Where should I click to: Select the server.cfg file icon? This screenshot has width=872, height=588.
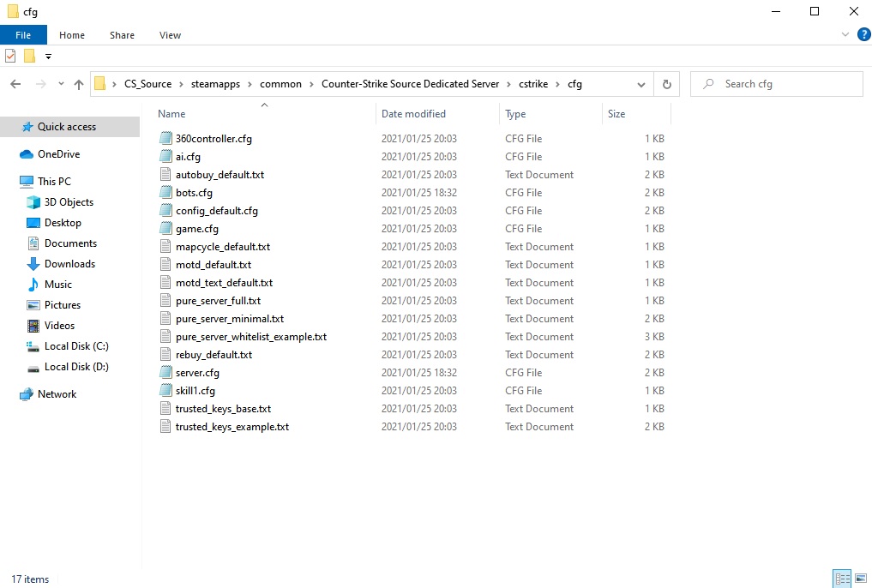click(165, 372)
